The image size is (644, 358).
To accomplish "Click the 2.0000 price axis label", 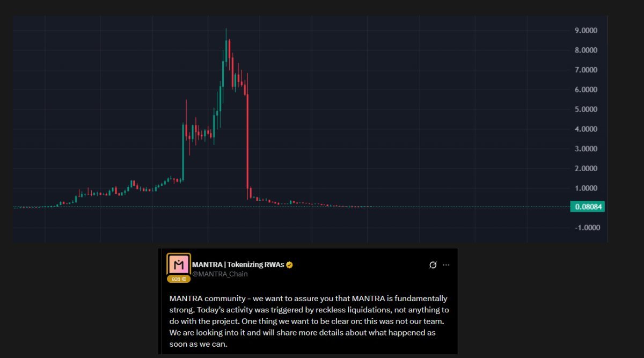I will click(586, 169).
